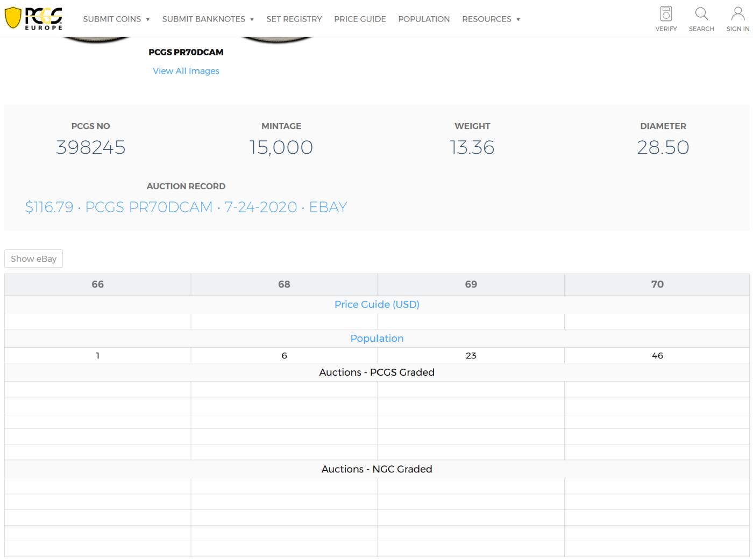Expand the Submit Banknotes dropdown
This screenshot has width=753, height=560.
tap(208, 19)
